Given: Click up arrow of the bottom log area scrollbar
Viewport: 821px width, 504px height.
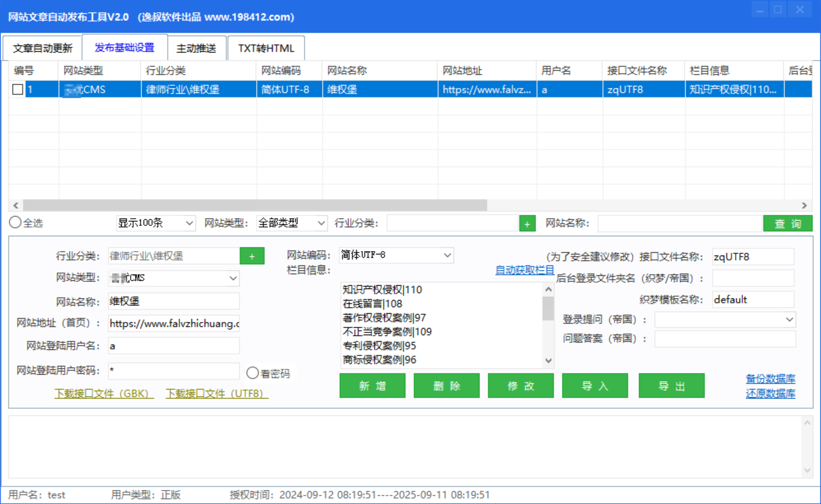Looking at the screenshot, I should (807, 423).
